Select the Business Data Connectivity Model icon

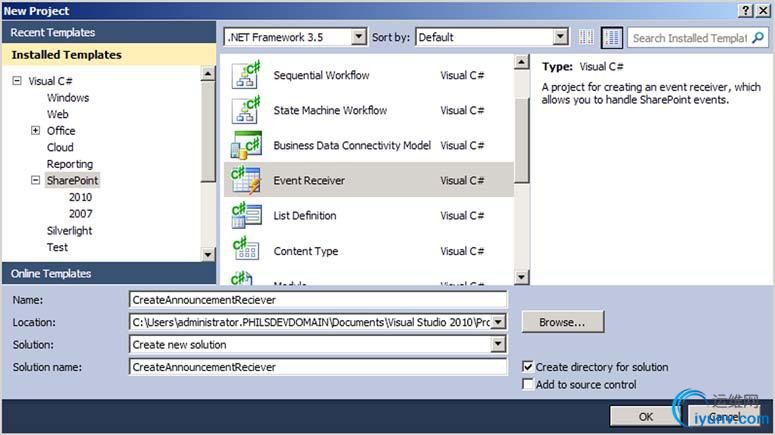coord(246,145)
